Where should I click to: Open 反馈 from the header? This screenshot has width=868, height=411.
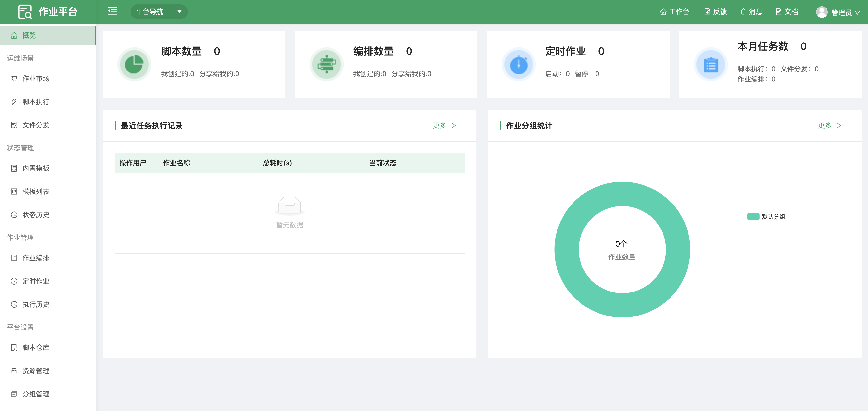coord(715,12)
